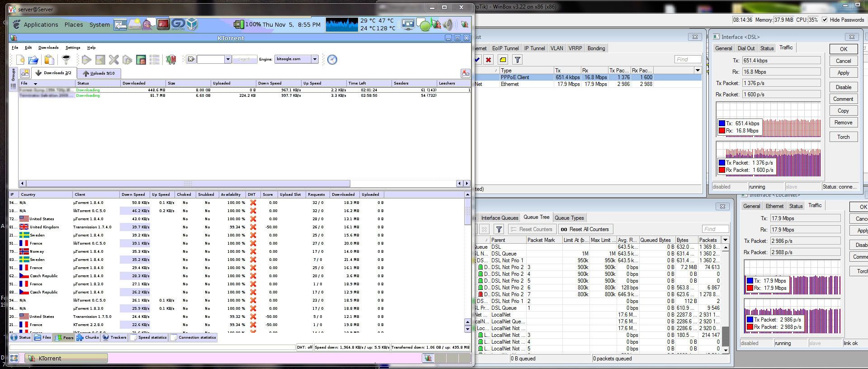This screenshot has height=369, width=868.
Task: Open the search Engine dropdown
Action: 315,59
